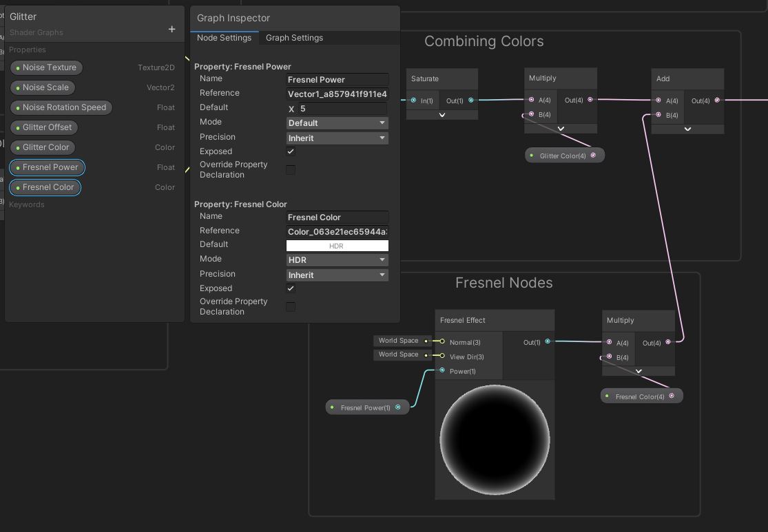Switch to the Graph Settings tab
The height and width of the screenshot is (532, 768).
click(x=294, y=38)
